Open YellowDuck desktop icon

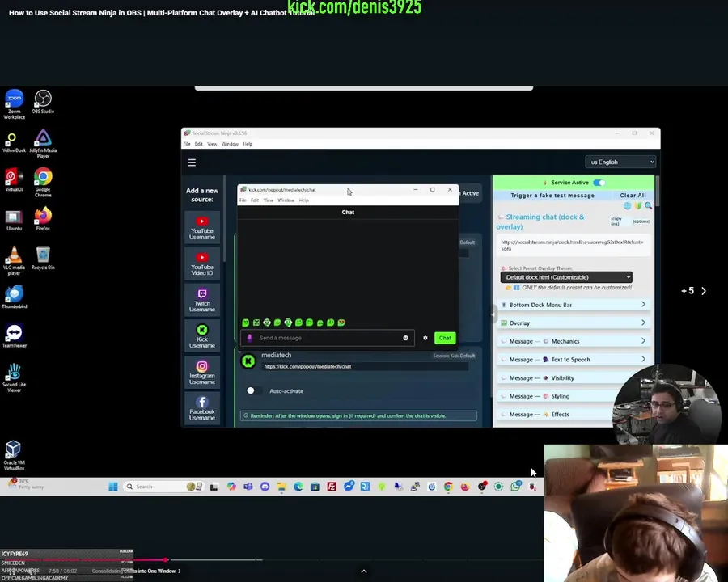(x=15, y=142)
